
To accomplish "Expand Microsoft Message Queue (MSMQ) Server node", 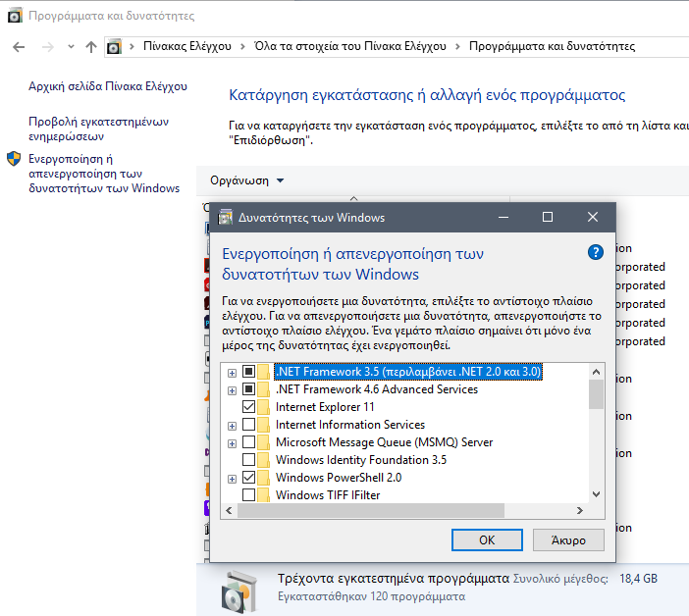I will (232, 443).
